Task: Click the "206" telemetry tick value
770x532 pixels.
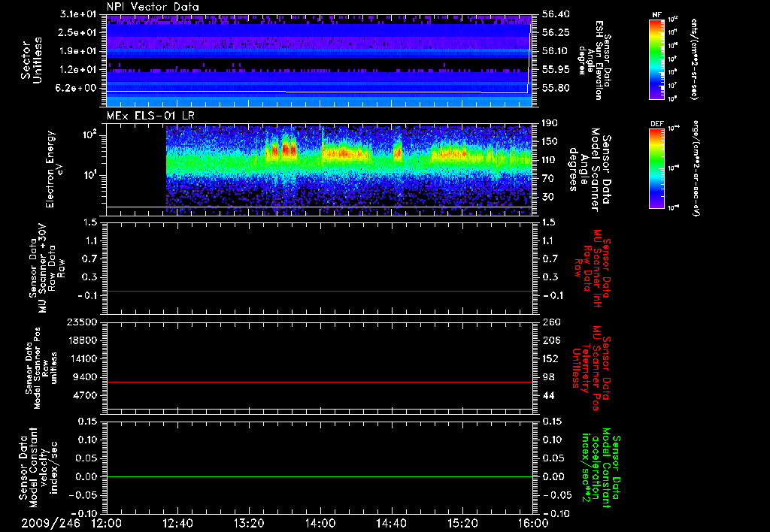Action: click(550, 340)
